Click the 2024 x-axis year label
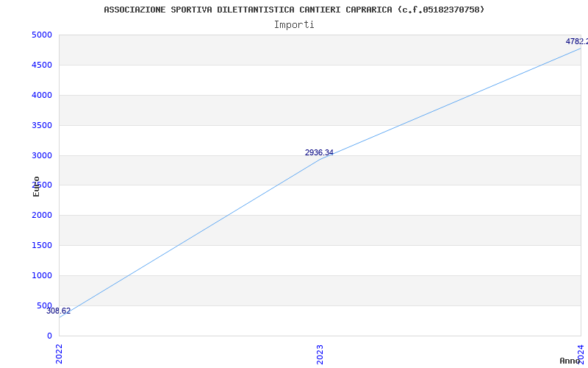The height and width of the screenshot is (368, 588). pyautogui.click(x=581, y=354)
